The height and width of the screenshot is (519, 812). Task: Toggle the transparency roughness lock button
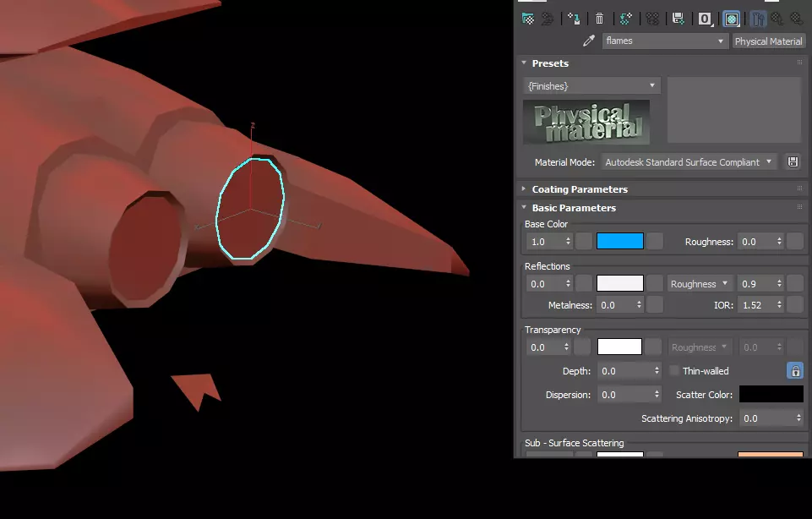click(x=794, y=370)
